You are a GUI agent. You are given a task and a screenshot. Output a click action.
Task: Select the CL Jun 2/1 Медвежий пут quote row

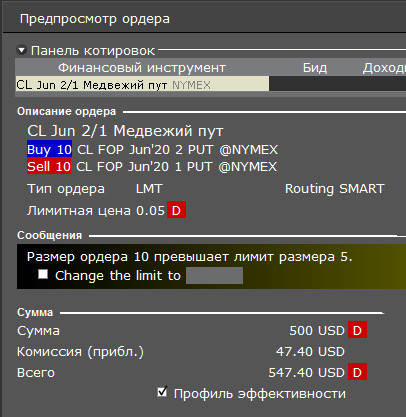click(211, 84)
